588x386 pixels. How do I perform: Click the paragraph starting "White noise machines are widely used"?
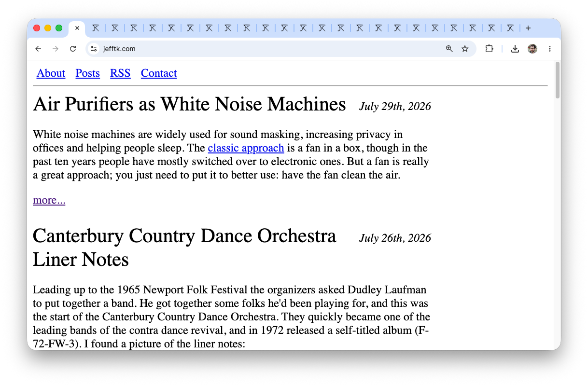click(231, 154)
